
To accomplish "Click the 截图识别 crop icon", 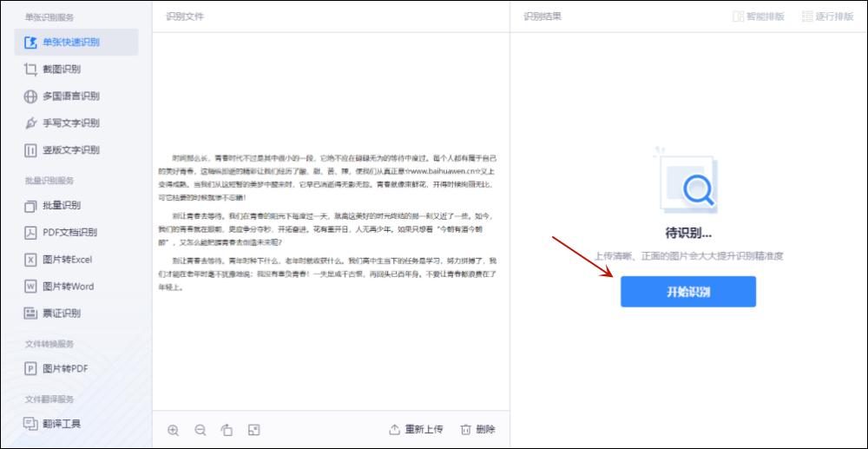I will (30, 69).
